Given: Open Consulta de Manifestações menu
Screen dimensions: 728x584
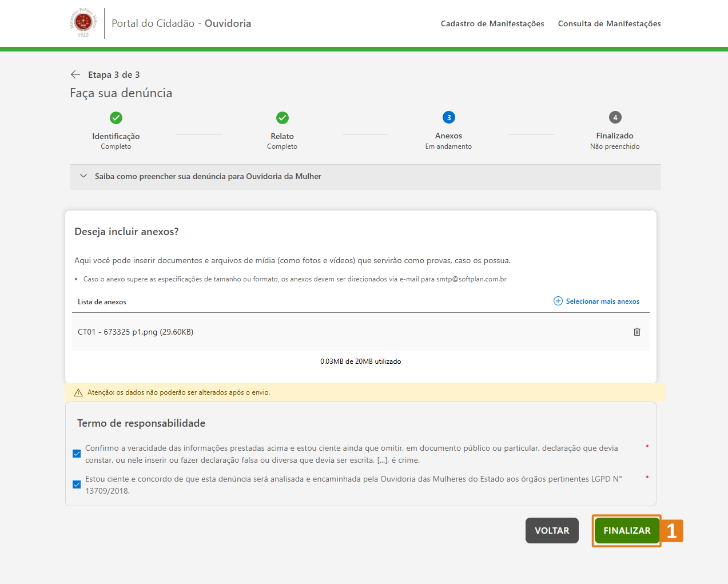Looking at the screenshot, I should pos(609,23).
